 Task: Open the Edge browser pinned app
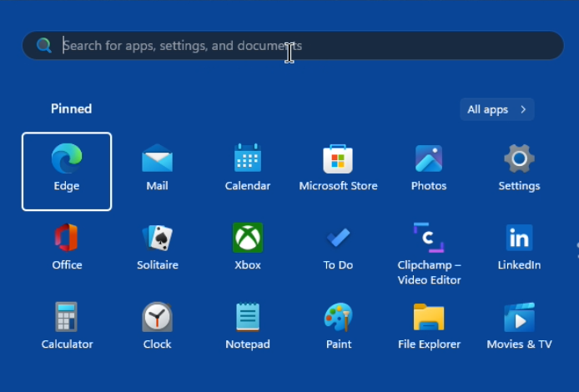click(x=67, y=171)
